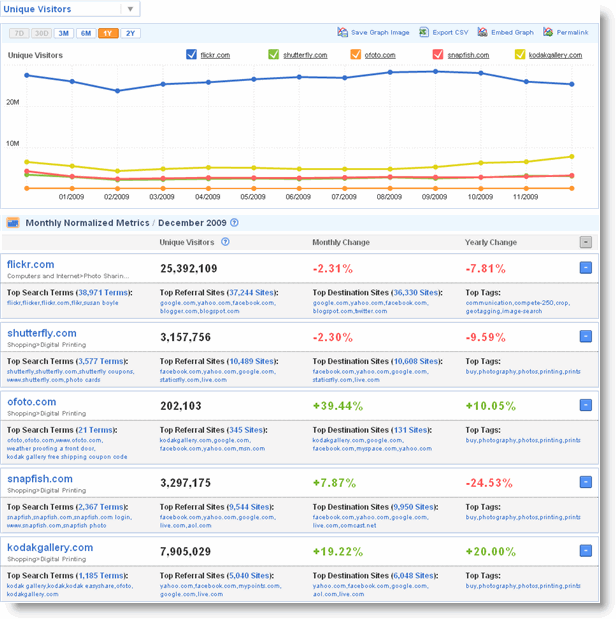
Task: Select the 2Y time range
Action: (x=130, y=33)
